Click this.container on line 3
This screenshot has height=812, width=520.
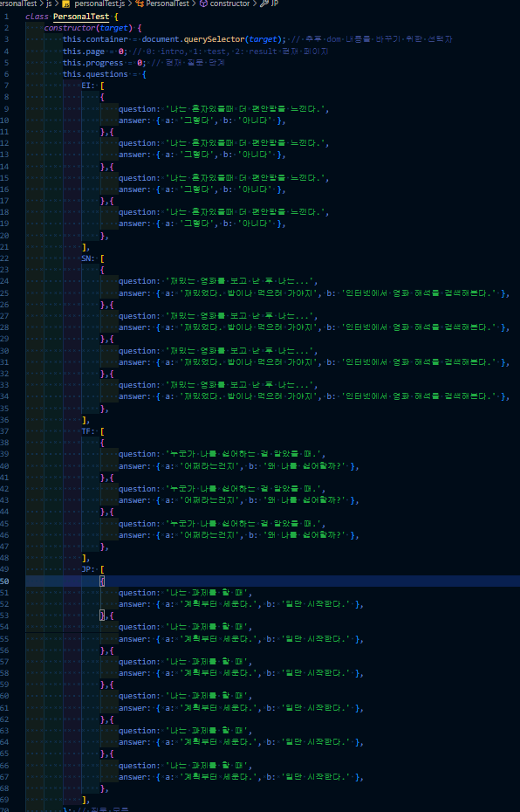(95, 39)
